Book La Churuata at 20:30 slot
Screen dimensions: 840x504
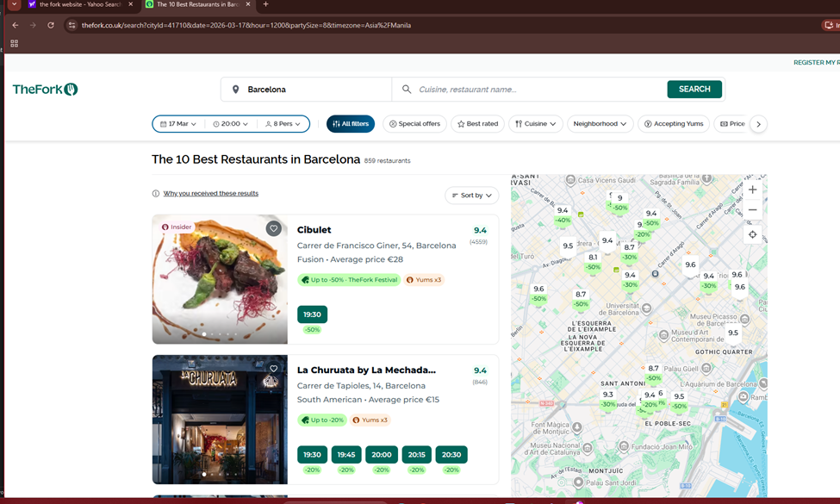point(451,455)
